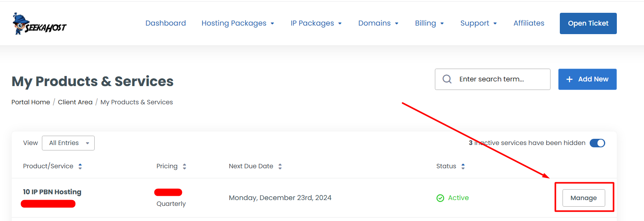Sort by Status column arrows
The width and height of the screenshot is (644, 221).
point(463,166)
